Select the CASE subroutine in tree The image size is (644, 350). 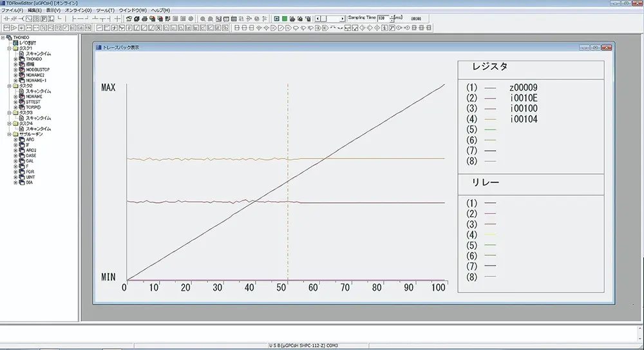[30, 155]
